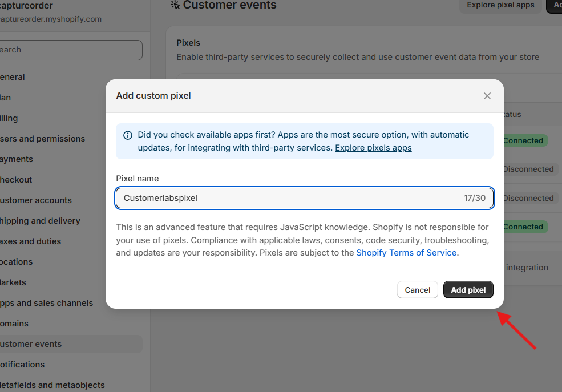Click the Customer events page icon
Screen dimensions: 562x392
pyautogui.click(x=175, y=5)
